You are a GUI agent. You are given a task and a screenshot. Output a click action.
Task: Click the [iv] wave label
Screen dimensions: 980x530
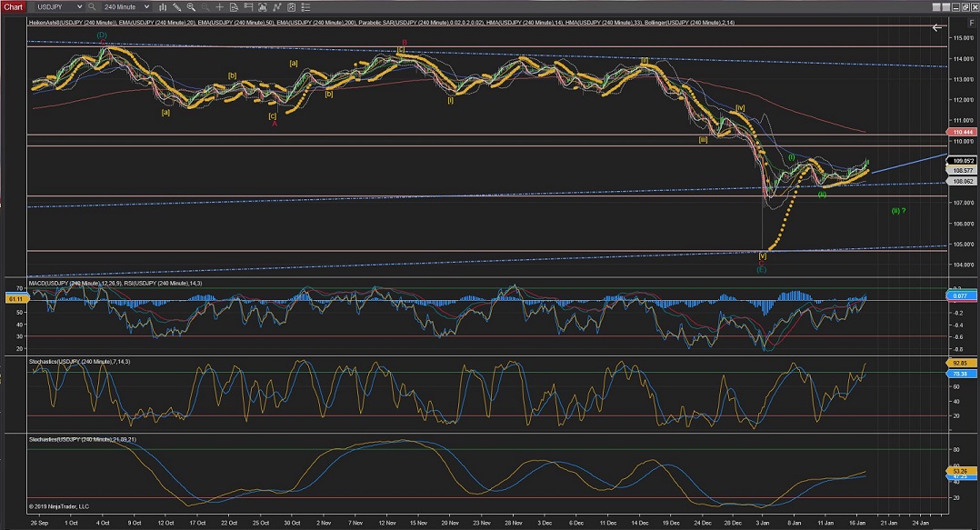click(x=740, y=108)
